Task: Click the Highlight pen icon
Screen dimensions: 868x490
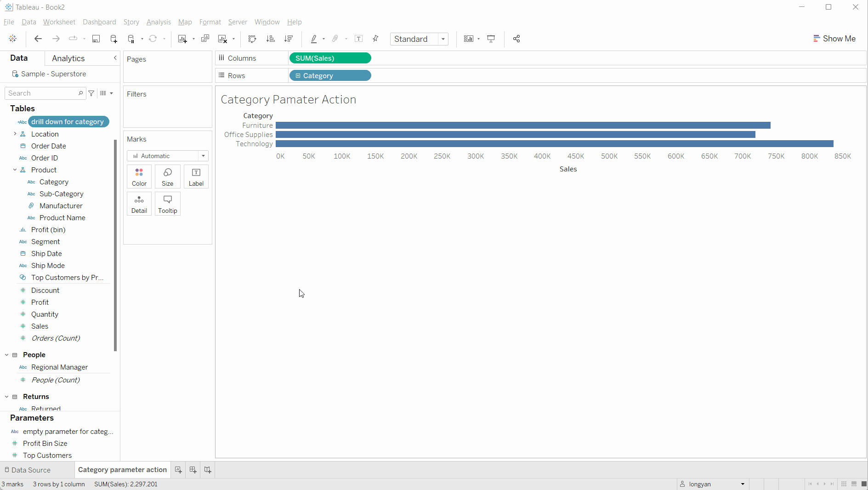Action: [314, 39]
